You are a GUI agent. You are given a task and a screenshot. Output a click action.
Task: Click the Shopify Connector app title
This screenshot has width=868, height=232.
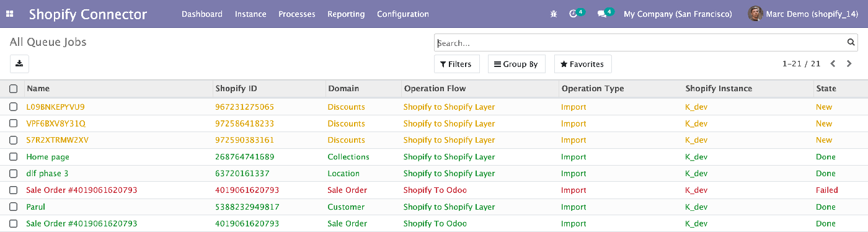pos(88,14)
